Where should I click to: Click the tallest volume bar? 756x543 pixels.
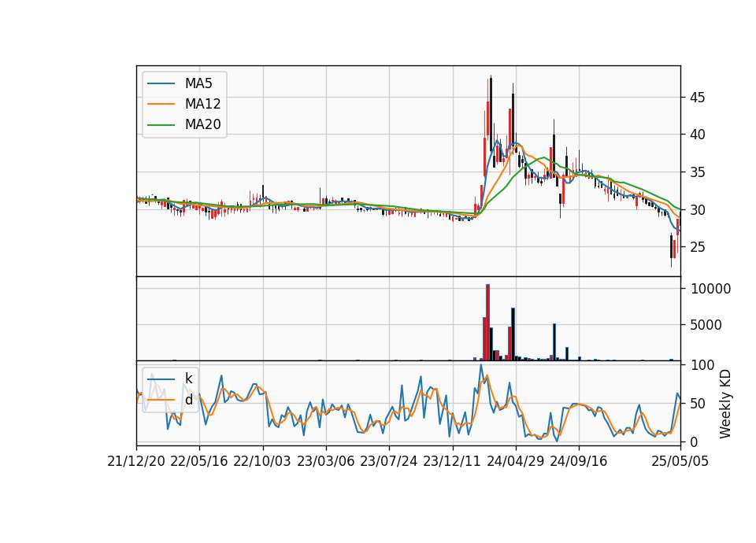click(x=487, y=323)
